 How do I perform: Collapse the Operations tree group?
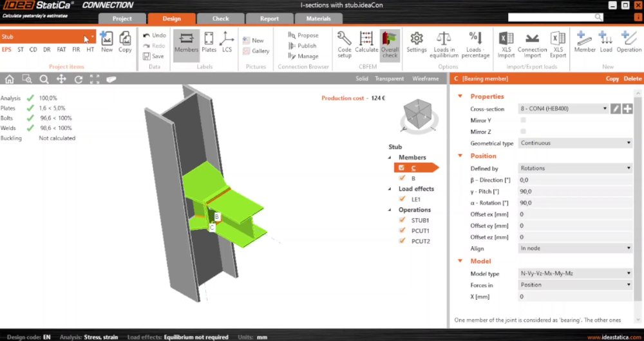390,210
